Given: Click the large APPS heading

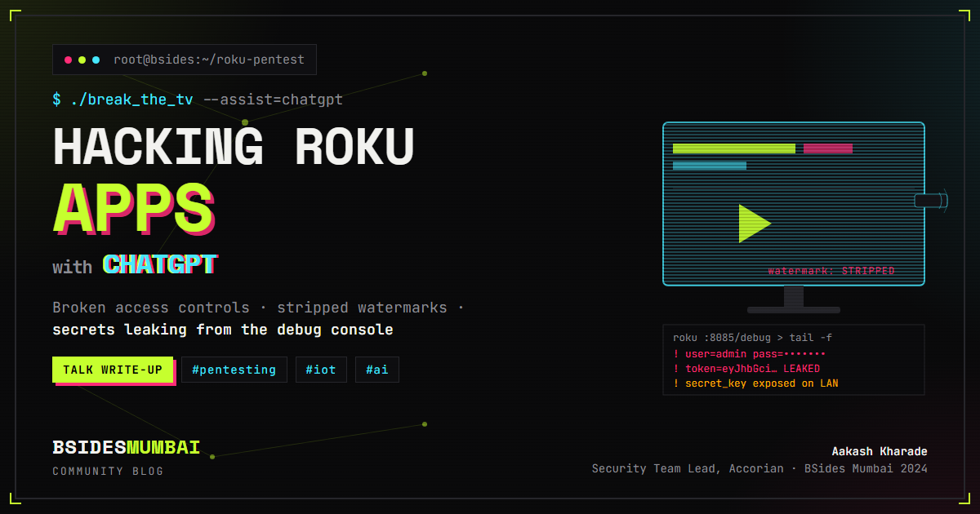Looking at the screenshot, I should [132, 208].
